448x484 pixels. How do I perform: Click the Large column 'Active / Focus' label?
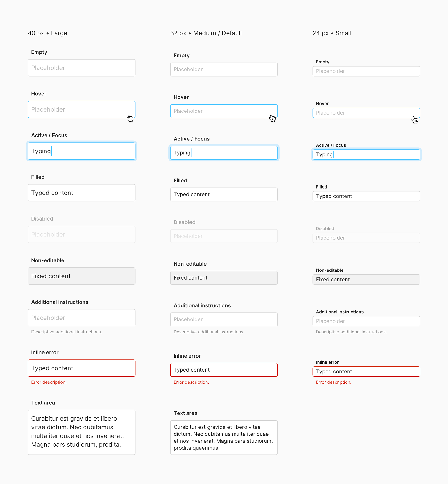(x=49, y=135)
